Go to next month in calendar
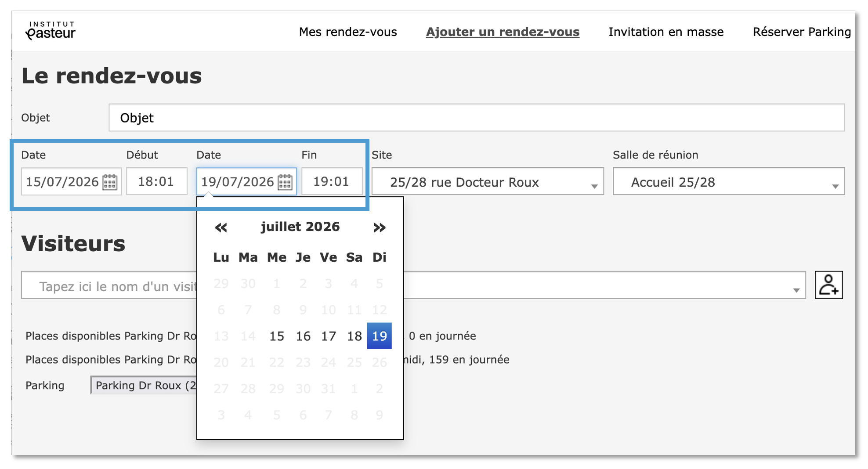 coord(380,227)
